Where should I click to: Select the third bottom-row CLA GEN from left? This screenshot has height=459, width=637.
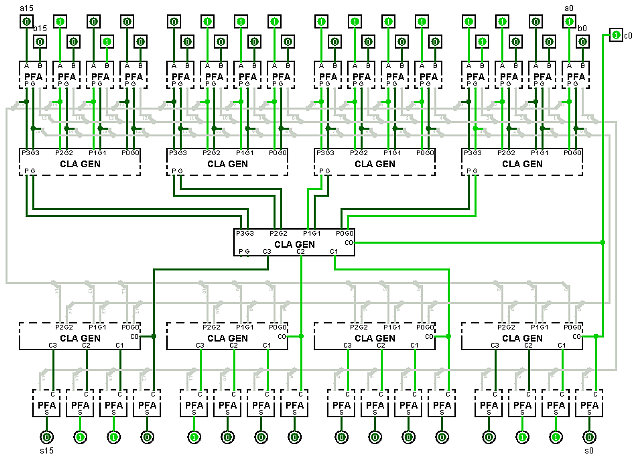point(376,337)
